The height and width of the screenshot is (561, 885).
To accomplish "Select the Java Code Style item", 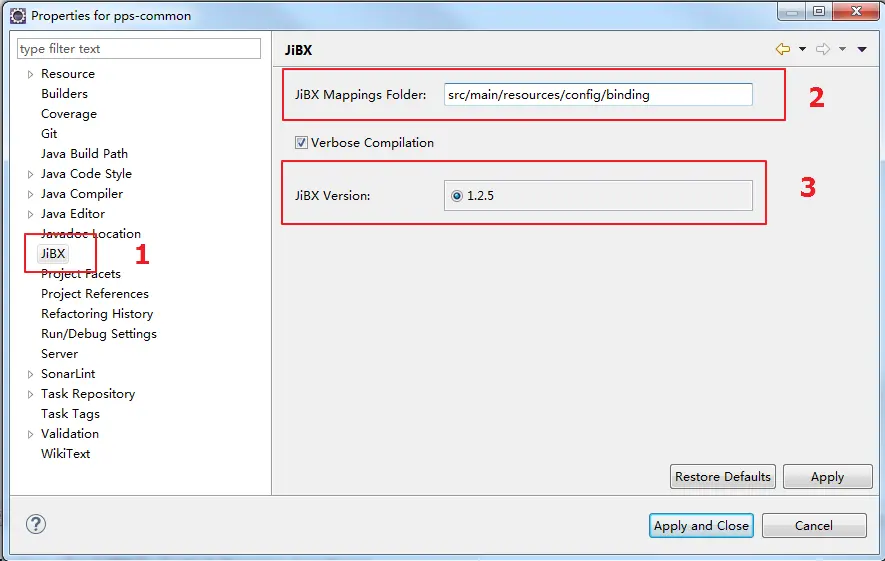I will tap(86, 174).
